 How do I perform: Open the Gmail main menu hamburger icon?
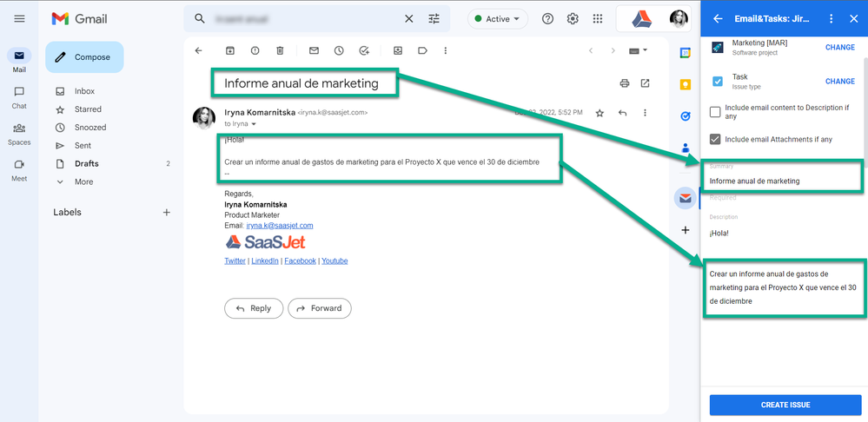[19, 19]
